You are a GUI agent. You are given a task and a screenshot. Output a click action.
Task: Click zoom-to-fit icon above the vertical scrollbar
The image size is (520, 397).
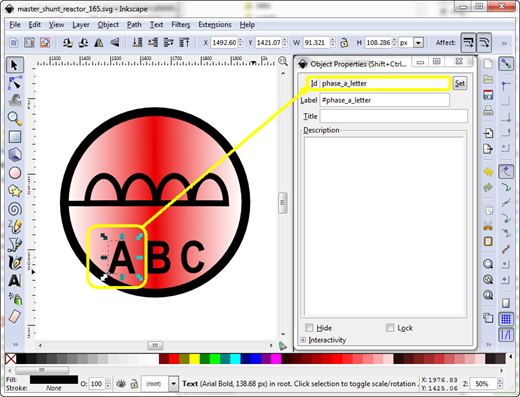click(283, 61)
